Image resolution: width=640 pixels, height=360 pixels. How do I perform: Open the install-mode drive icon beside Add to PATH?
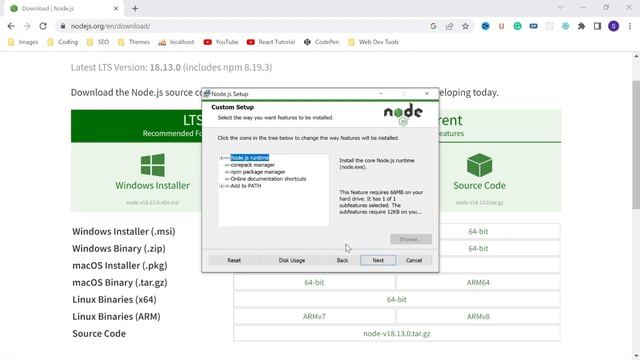227,186
